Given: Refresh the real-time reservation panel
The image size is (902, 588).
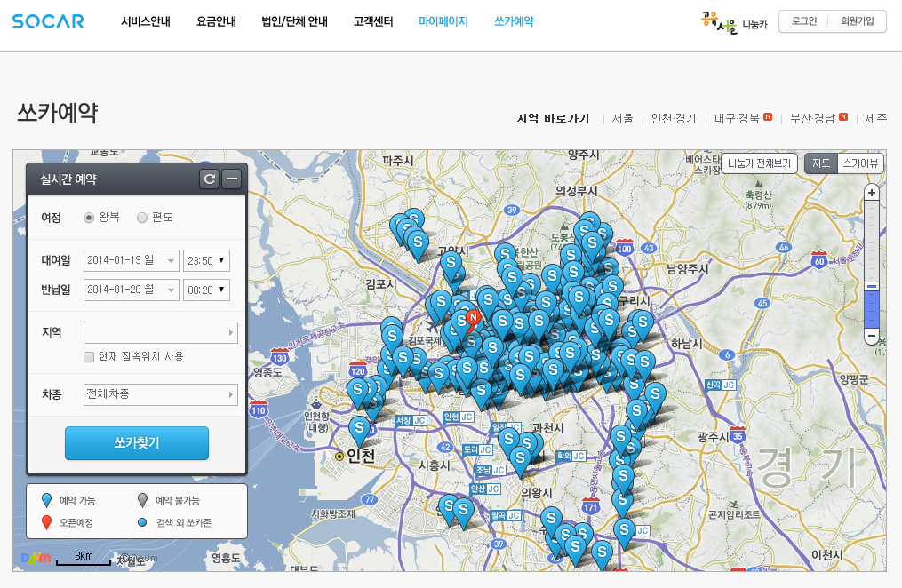Looking at the screenshot, I should click(x=210, y=179).
